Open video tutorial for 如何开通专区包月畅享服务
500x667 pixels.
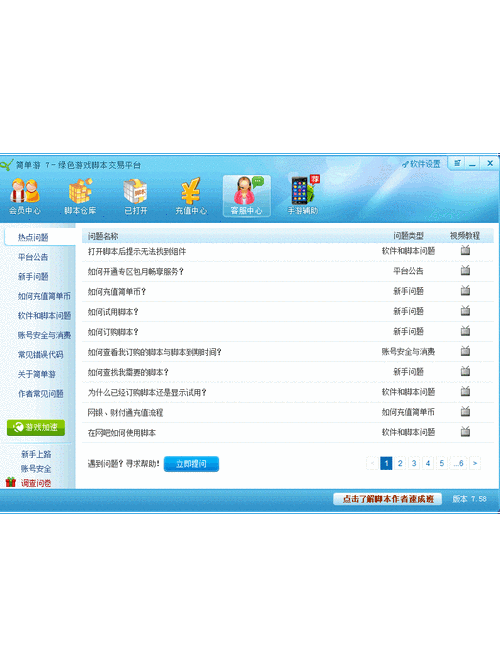point(465,270)
